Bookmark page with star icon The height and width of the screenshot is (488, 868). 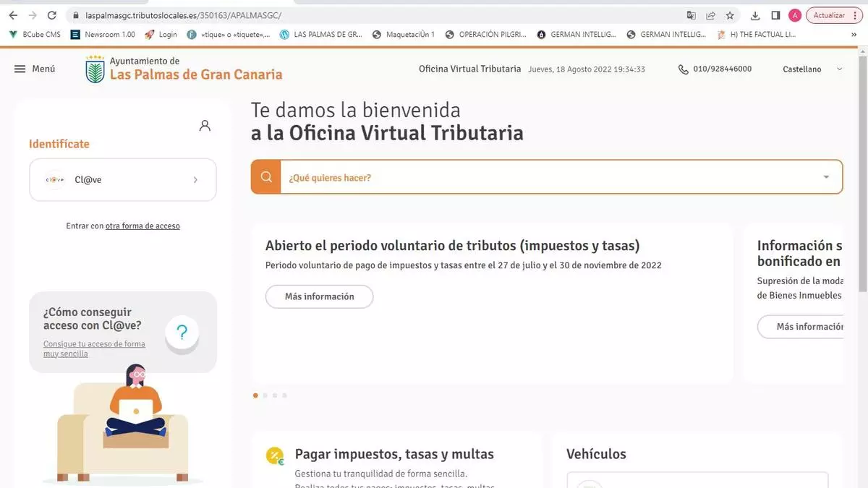click(730, 15)
